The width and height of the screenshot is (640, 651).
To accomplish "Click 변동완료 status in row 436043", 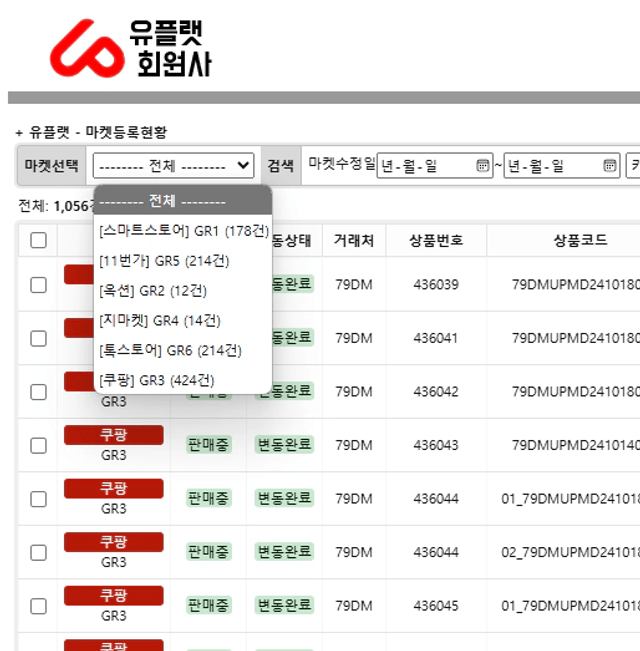I will [x=284, y=445].
